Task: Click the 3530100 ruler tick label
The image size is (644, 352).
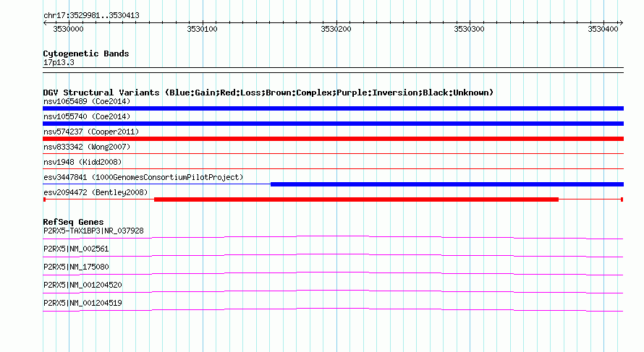Action: 202,29
